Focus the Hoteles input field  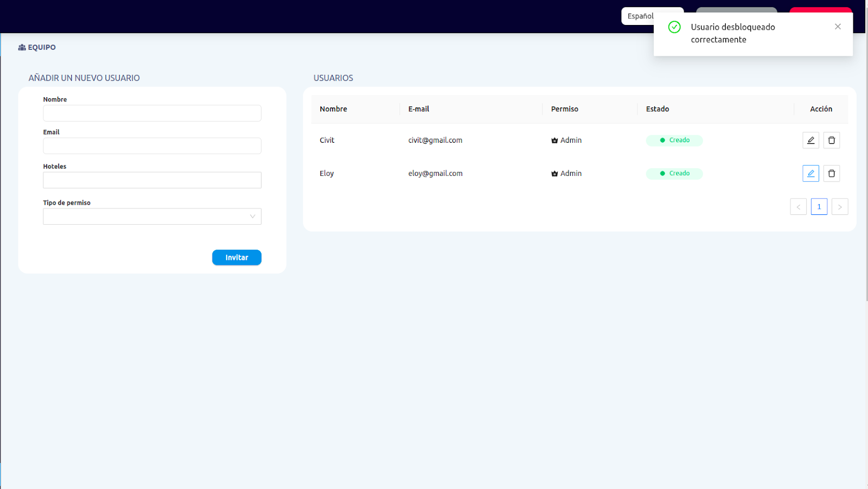(x=152, y=180)
